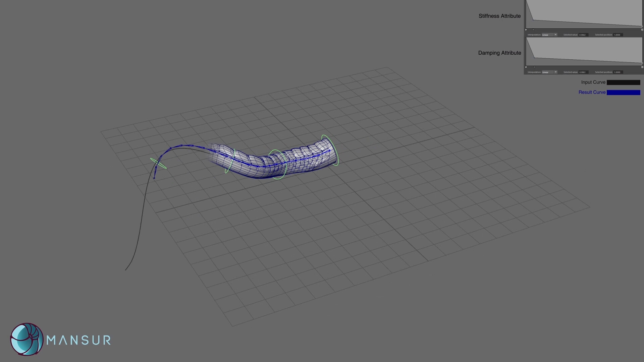Click the Stiffness Attribute label
This screenshot has height=362, width=644.
499,16
